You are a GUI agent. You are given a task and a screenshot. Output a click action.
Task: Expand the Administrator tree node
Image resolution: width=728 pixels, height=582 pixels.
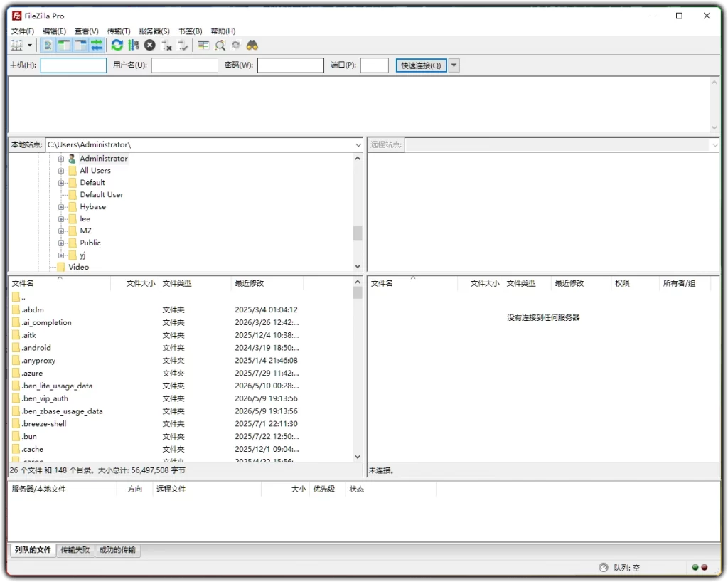tap(61, 159)
